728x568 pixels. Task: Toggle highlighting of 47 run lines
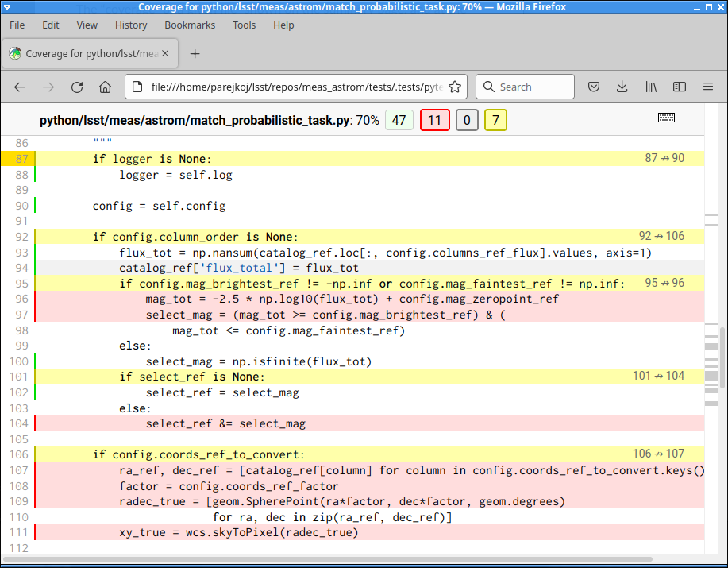click(x=399, y=121)
